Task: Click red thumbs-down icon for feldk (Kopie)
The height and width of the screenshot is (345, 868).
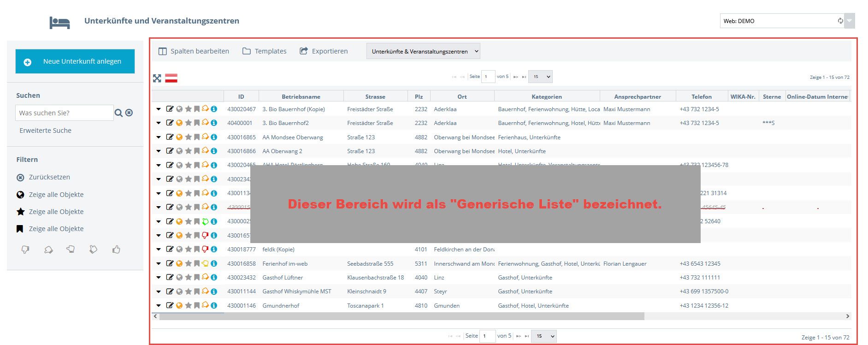Action: [205, 249]
